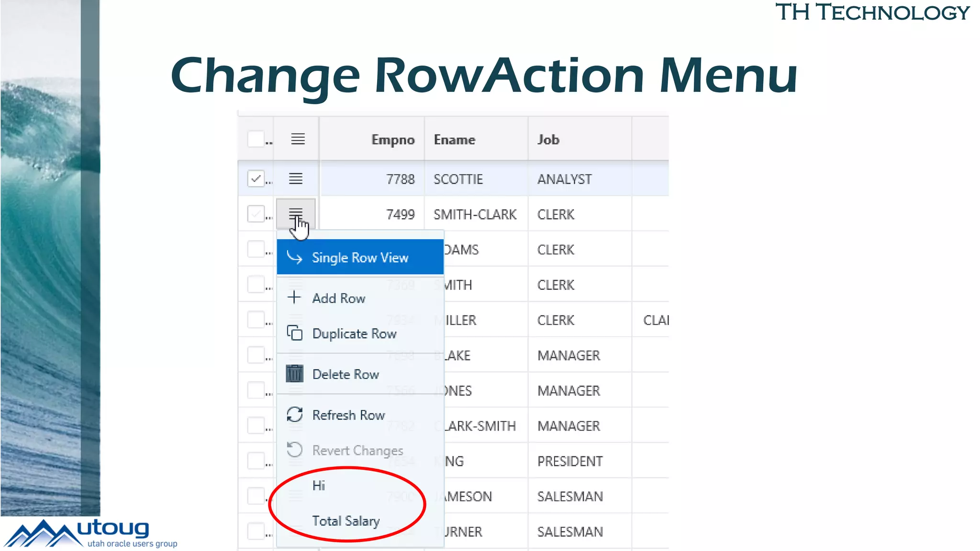Check the checkbox in the BLAKE row
980x551 pixels.
point(256,355)
